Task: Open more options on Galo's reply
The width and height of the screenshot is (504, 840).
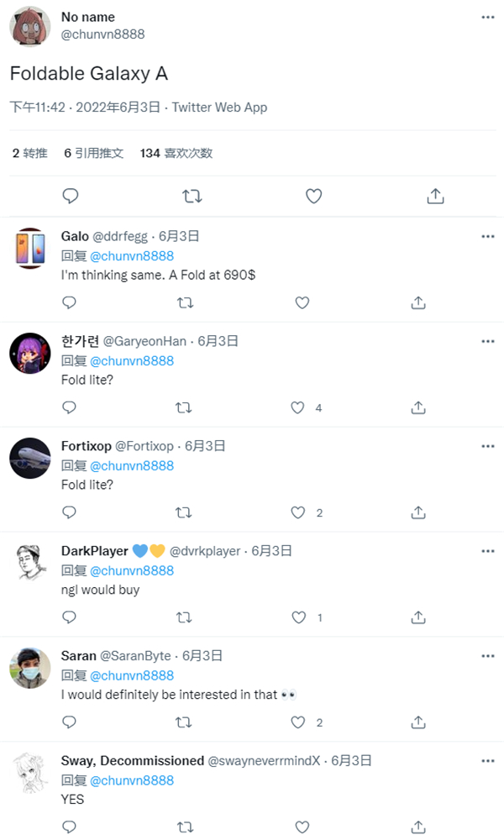Action: click(x=487, y=237)
